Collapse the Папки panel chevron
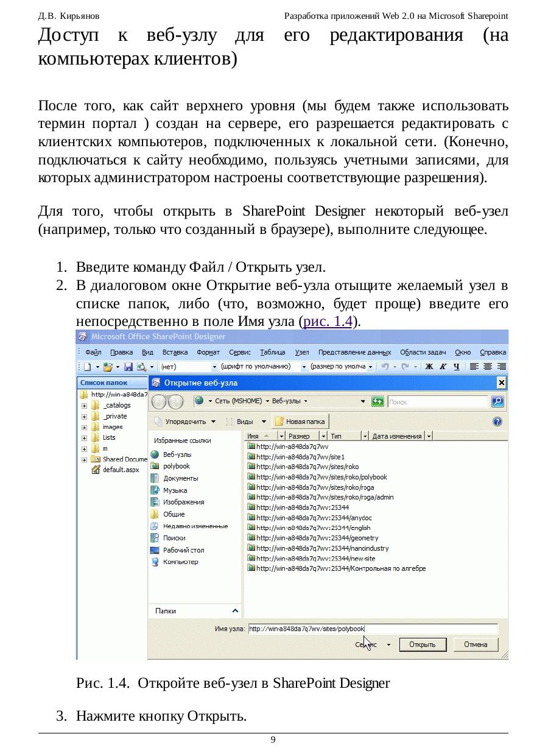The height and width of the screenshot is (756, 534). pos(236,610)
